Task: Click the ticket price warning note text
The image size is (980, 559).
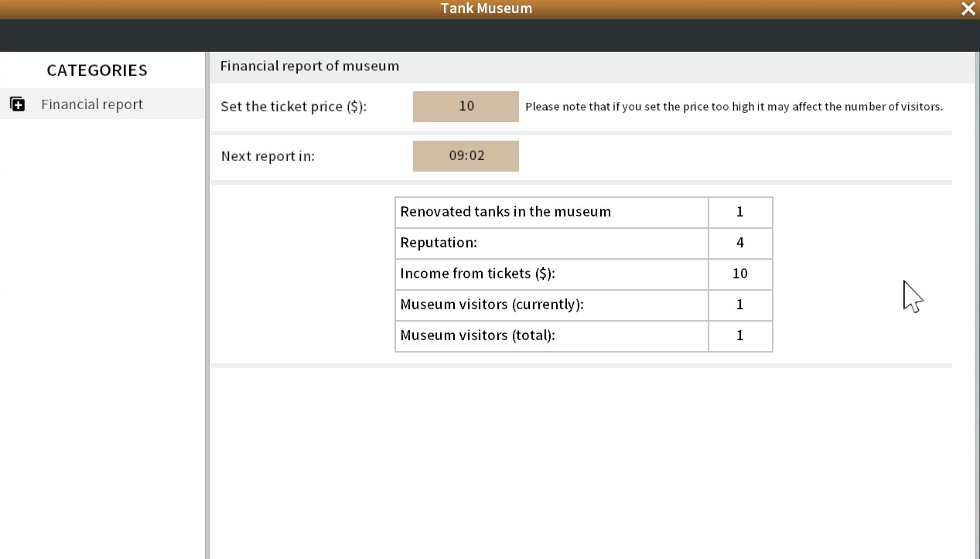Action: (x=734, y=107)
